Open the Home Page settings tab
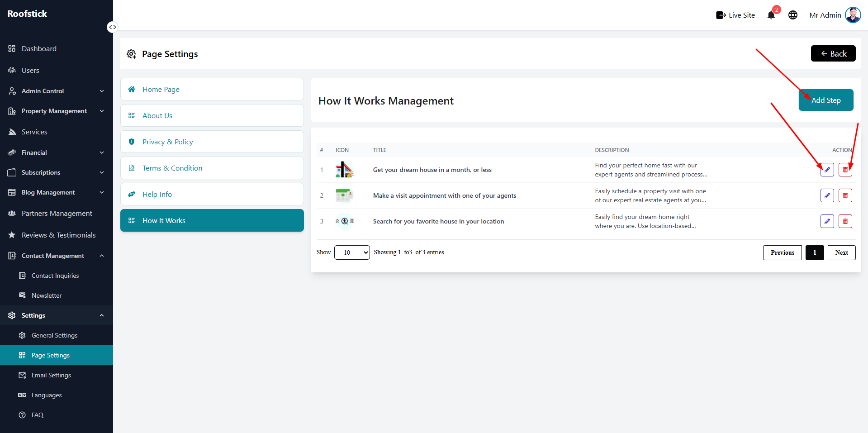Screen dimensions: 868x433 (212, 89)
